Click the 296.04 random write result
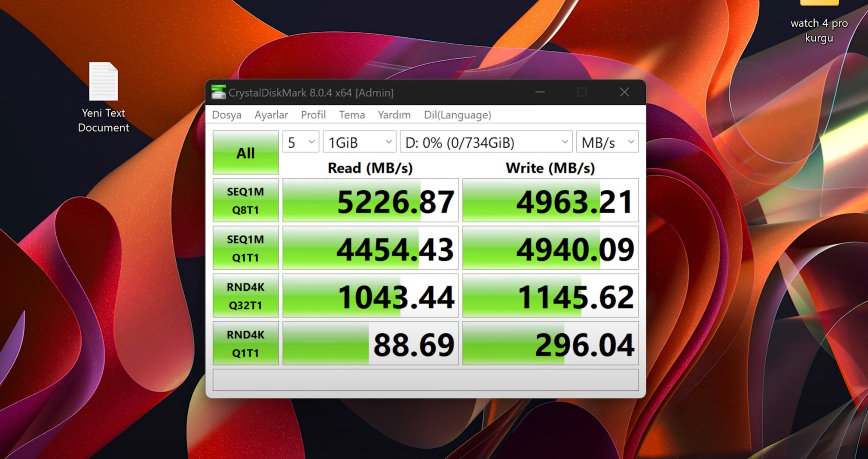Viewport: 868px width, 459px height. pyautogui.click(x=550, y=343)
